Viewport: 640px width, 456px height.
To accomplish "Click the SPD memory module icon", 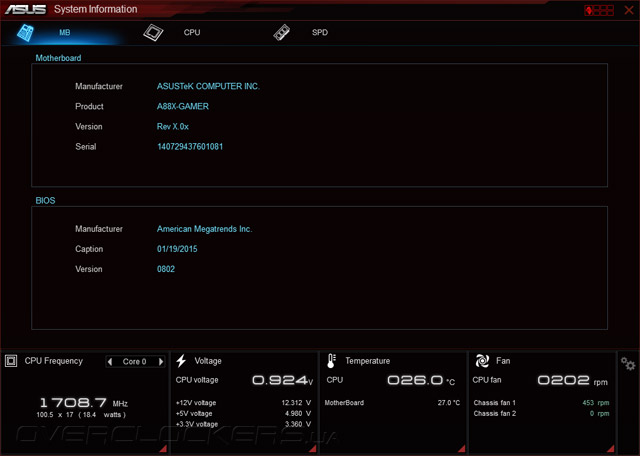I will (x=282, y=33).
